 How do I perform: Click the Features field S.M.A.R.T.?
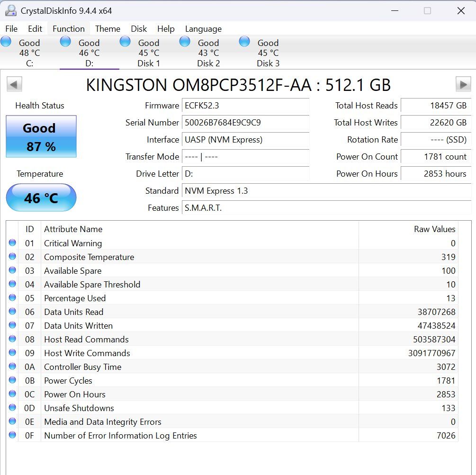(x=327, y=207)
